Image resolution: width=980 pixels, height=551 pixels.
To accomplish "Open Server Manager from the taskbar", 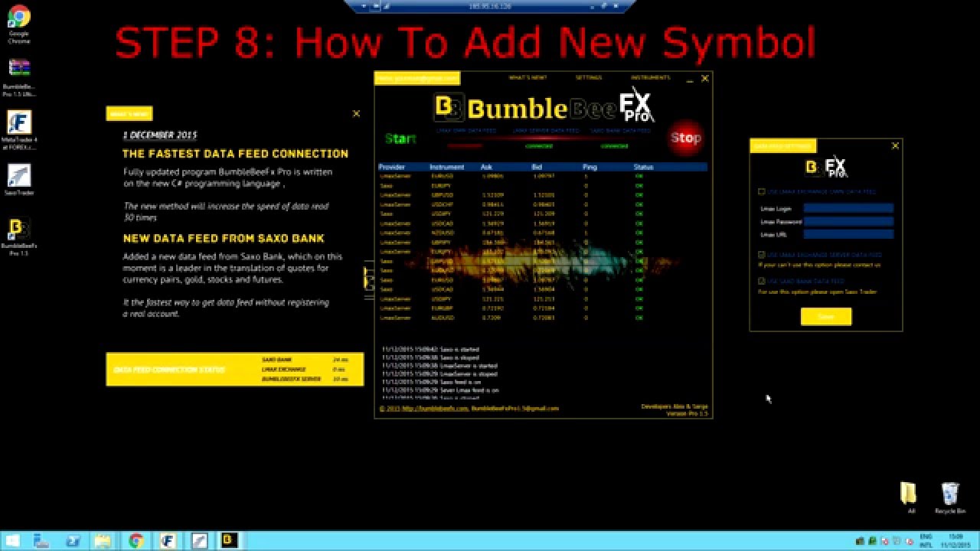I will tap(42, 541).
